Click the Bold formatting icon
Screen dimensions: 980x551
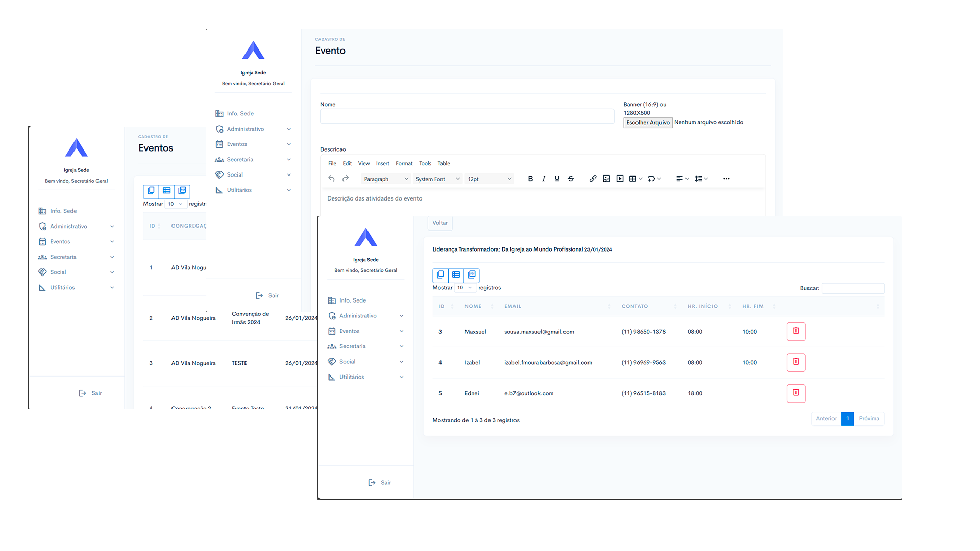tap(530, 179)
